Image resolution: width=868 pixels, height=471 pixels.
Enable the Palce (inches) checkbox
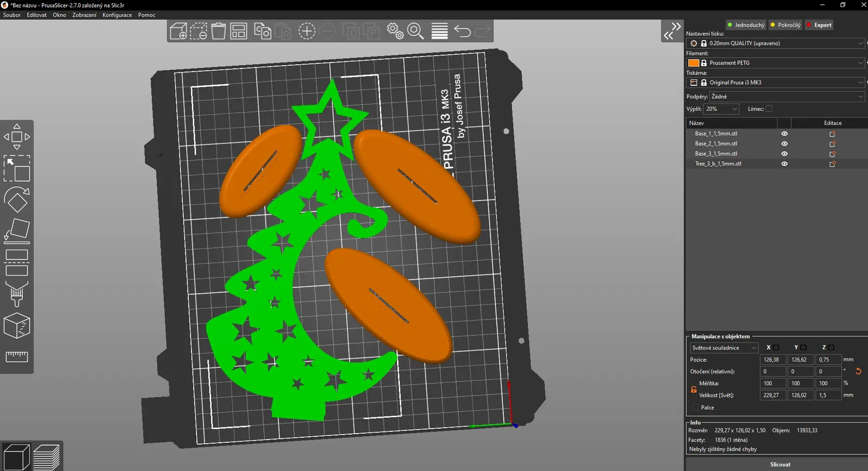(x=695, y=408)
